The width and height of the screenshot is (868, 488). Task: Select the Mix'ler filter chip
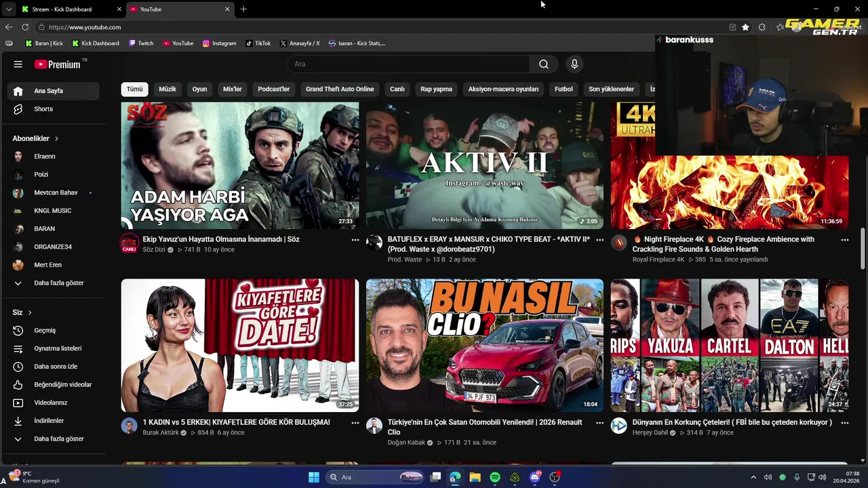point(233,89)
